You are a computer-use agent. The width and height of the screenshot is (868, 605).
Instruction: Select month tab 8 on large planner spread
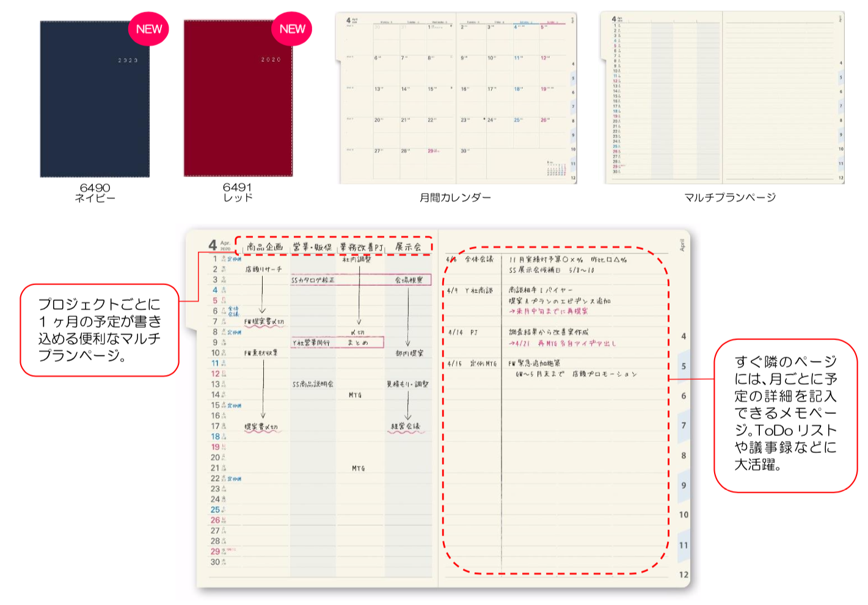(x=684, y=455)
